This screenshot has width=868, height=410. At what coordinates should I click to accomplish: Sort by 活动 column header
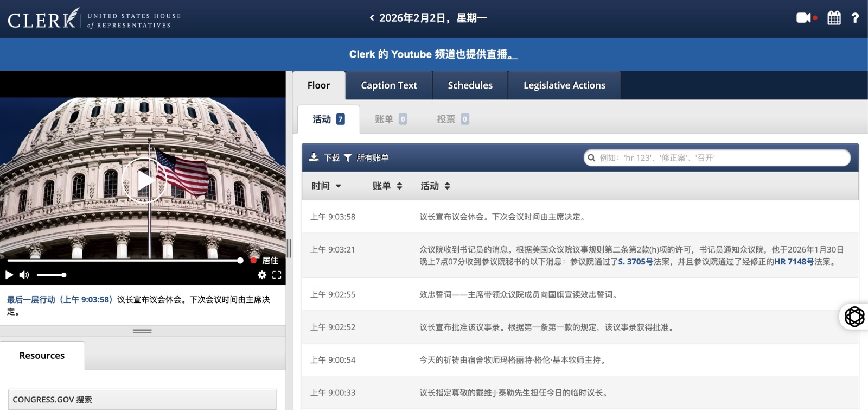435,186
